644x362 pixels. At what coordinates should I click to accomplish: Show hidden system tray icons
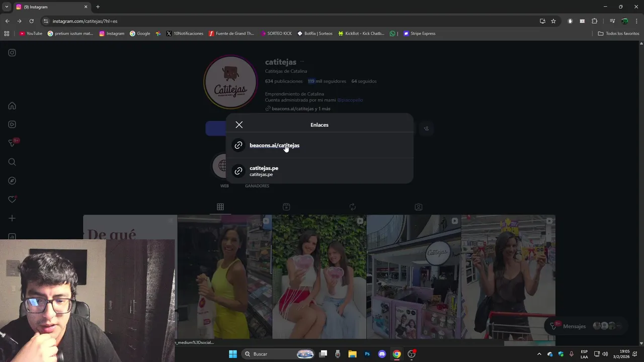539,354
